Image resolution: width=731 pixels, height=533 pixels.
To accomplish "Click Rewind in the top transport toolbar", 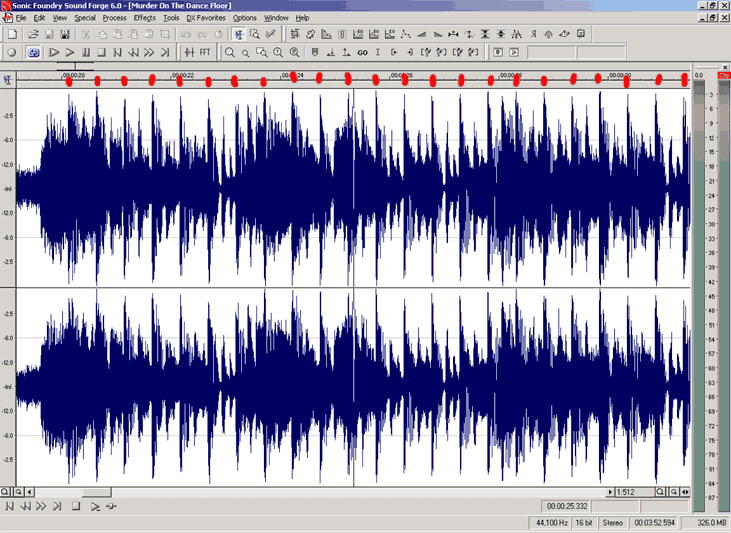I will [133, 52].
